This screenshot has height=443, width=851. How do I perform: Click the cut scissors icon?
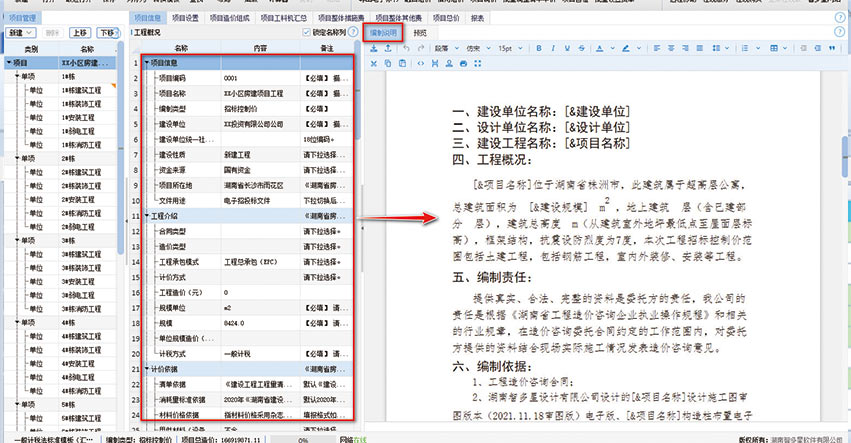point(375,63)
